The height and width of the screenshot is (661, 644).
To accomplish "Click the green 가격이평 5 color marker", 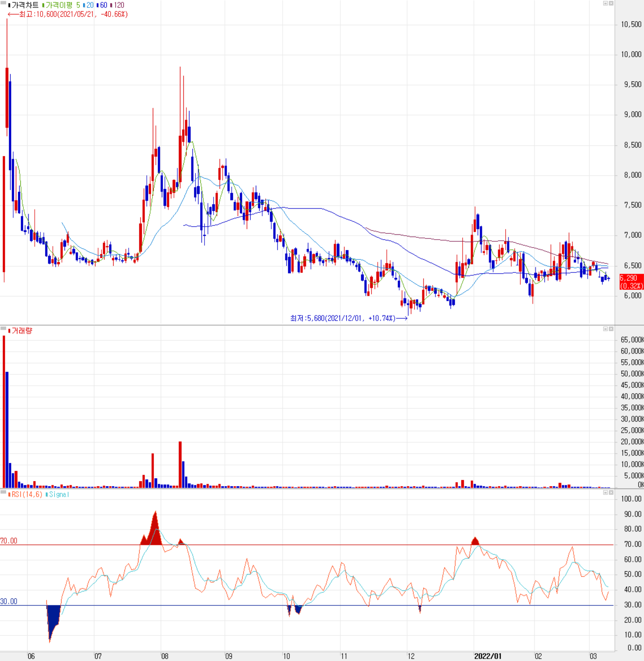I will click(x=43, y=5).
